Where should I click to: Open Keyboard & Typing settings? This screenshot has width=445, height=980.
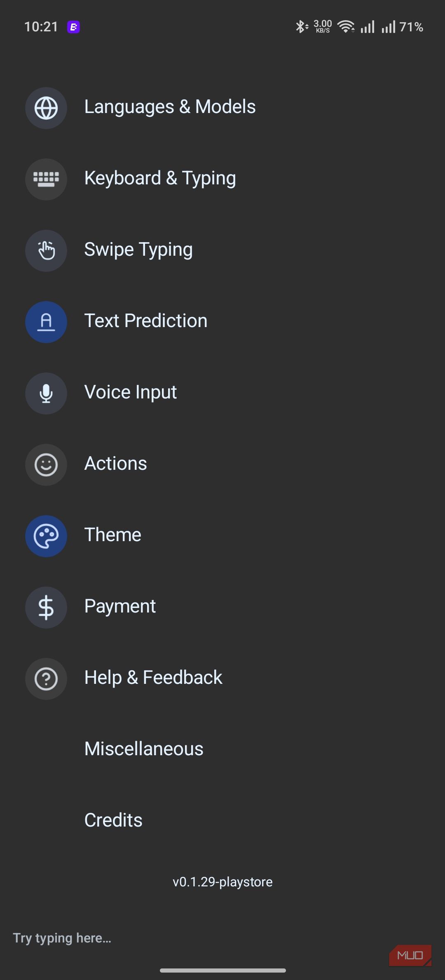[x=222, y=179]
